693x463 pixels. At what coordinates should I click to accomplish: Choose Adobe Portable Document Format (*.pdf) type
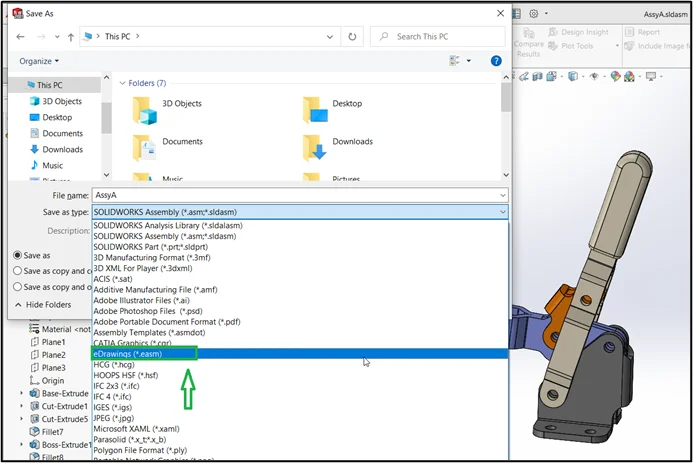[300, 322]
